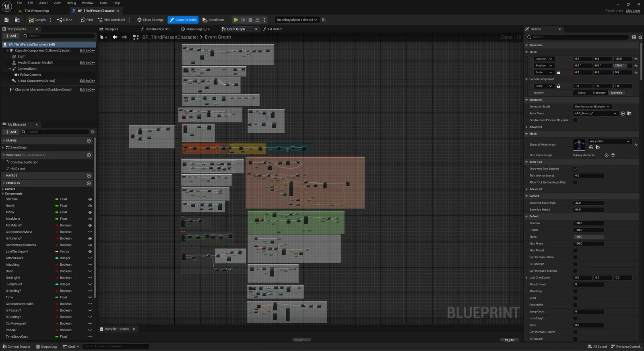Open Details panel settings gear icon
Viewport: 644px width, 351px height.
pyautogui.click(x=640, y=37)
